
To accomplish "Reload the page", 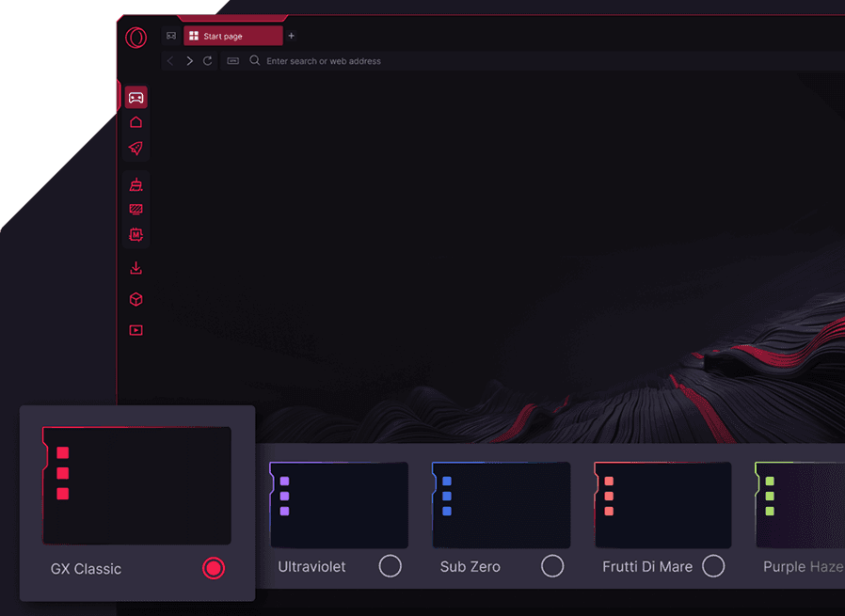I will pos(207,61).
